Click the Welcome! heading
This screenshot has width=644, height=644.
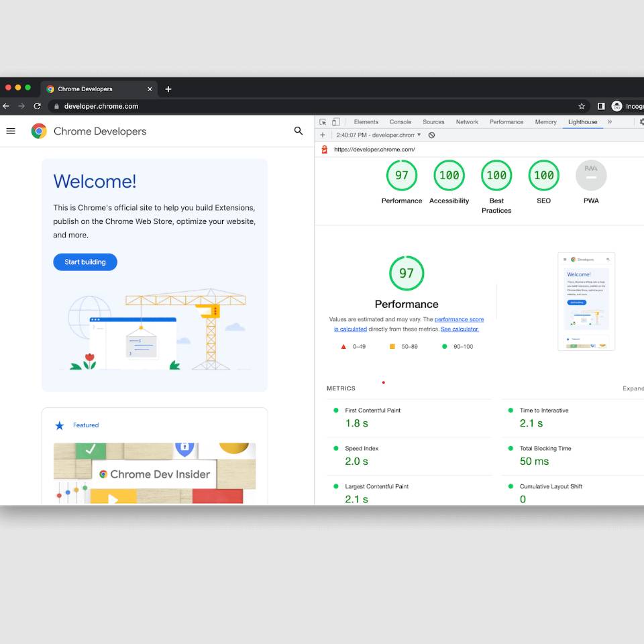95,182
